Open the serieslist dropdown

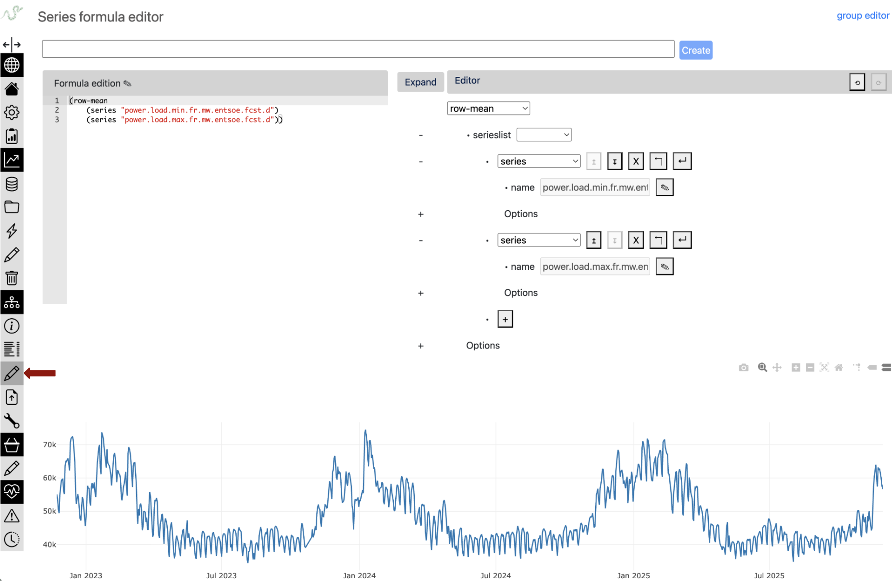point(544,135)
